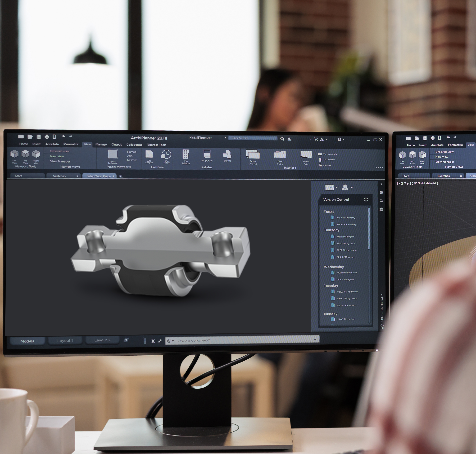Screen dimensions: 476x454
Task: Click the Save icon in main window toolbar
Action: click(x=39, y=137)
